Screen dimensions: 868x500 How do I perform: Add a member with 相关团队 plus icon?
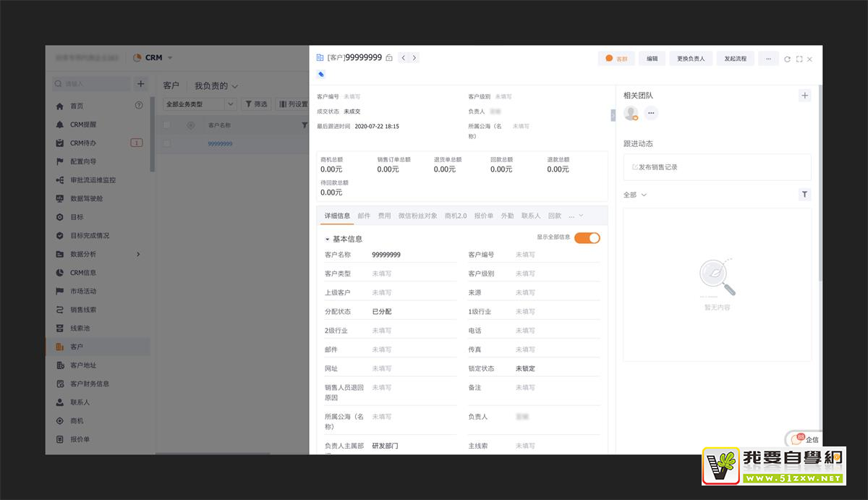point(804,96)
